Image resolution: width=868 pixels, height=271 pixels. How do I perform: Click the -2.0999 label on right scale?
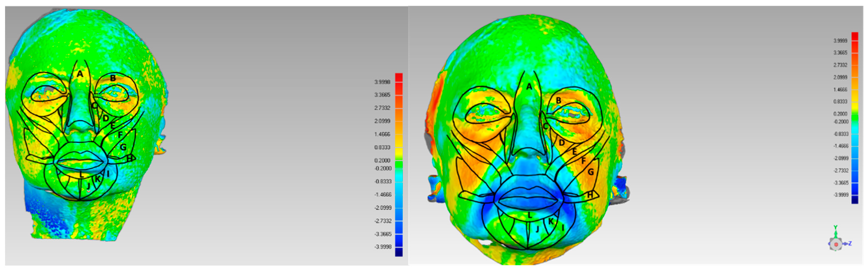tap(841, 158)
